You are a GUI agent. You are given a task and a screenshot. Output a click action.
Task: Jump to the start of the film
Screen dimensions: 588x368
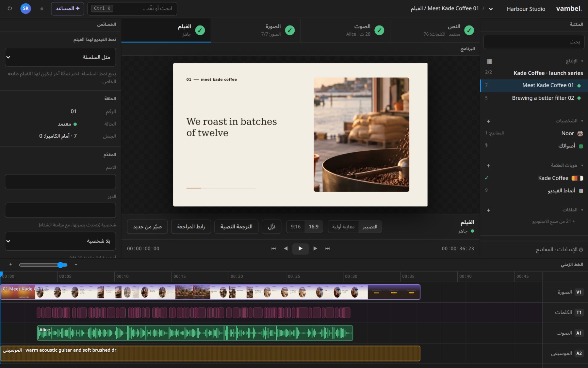pyautogui.click(x=273, y=249)
